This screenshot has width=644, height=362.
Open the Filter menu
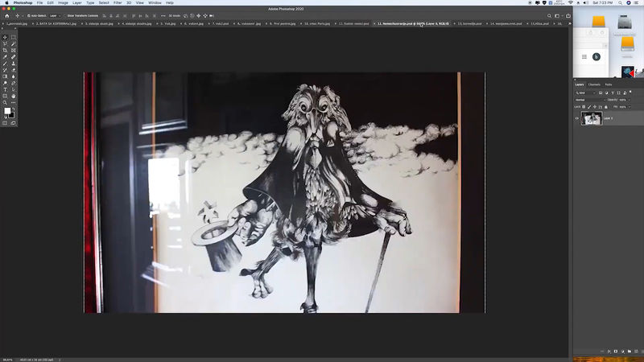coord(118,2)
